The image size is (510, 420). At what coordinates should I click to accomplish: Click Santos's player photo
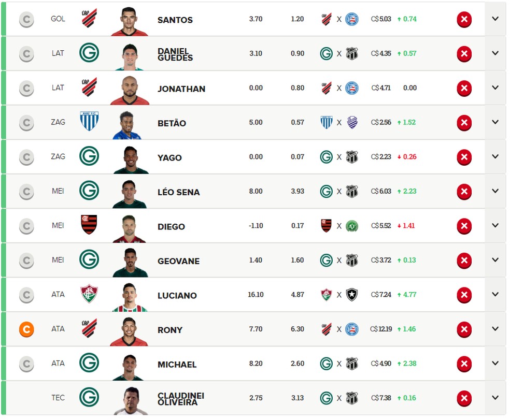tap(130, 22)
